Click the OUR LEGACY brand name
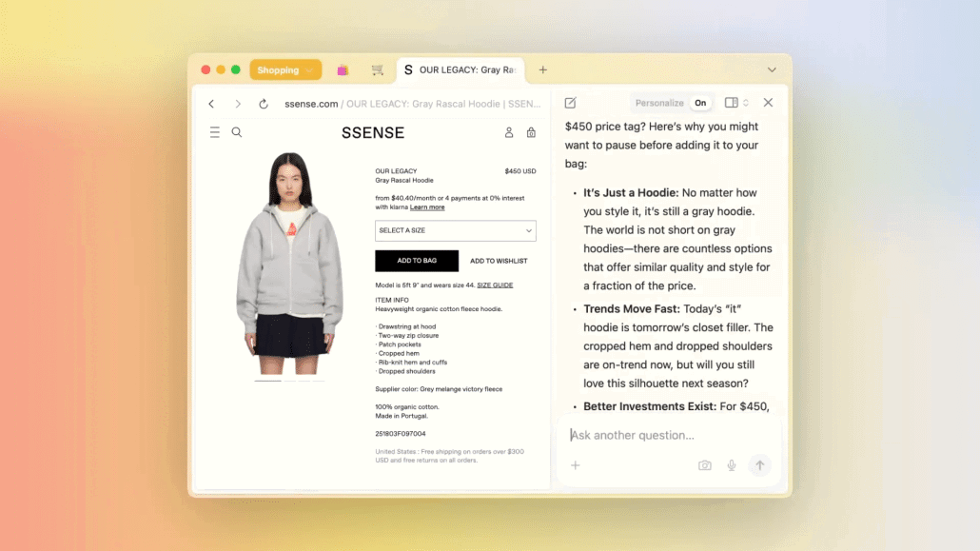980x551 pixels. click(396, 170)
